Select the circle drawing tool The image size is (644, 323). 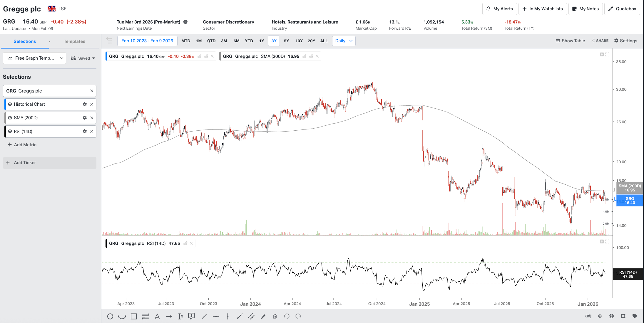(x=110, y=316)
